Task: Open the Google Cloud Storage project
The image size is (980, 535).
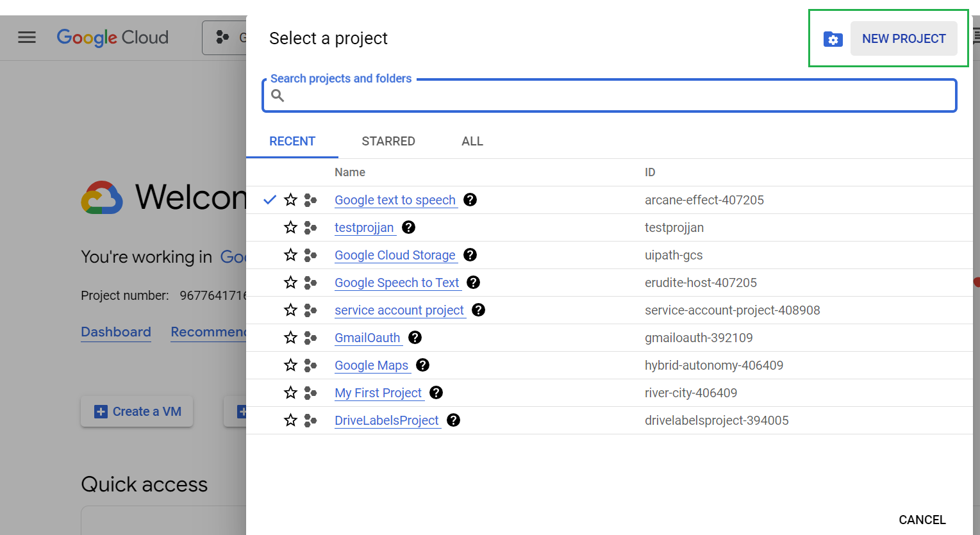Action: (395, 255)
